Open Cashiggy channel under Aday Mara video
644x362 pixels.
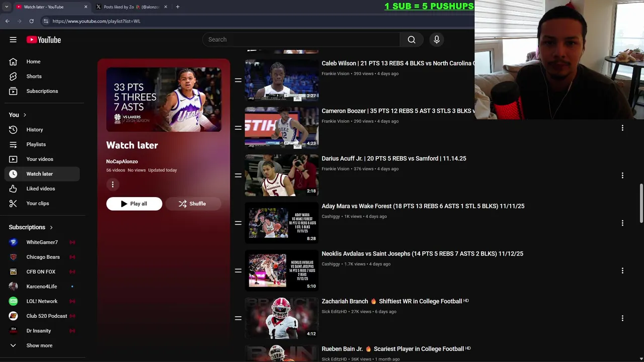point(331,216)
